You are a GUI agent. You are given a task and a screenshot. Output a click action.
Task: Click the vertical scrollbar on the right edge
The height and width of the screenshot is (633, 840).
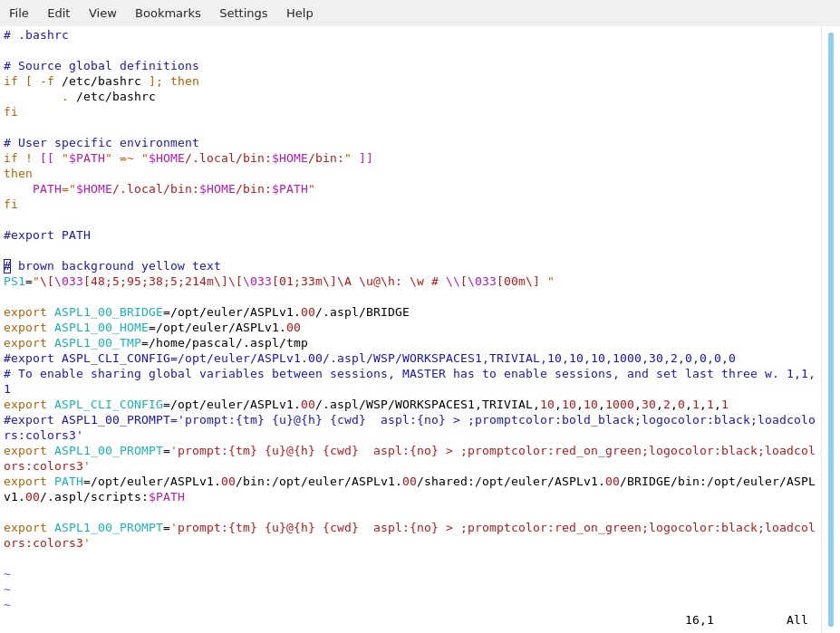click(830, 326)
